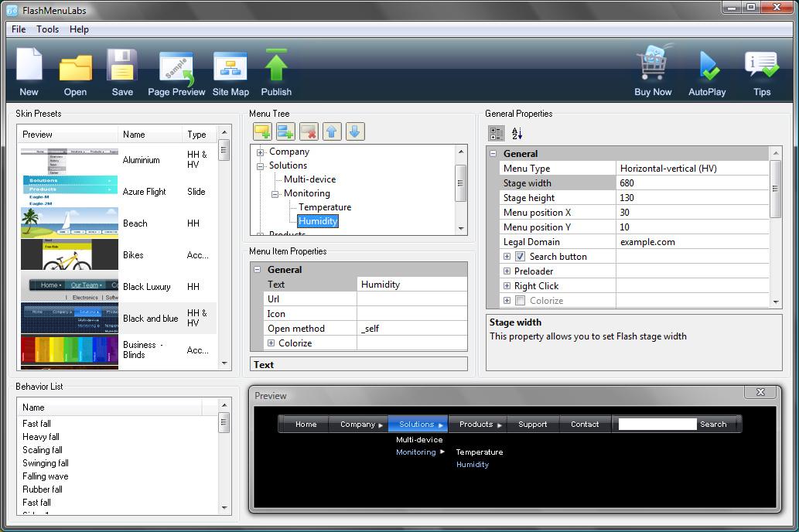Select the Azure Flight skin thumbnail
The height and width of the screenshot is (532, 799).
tap(70, 190)
